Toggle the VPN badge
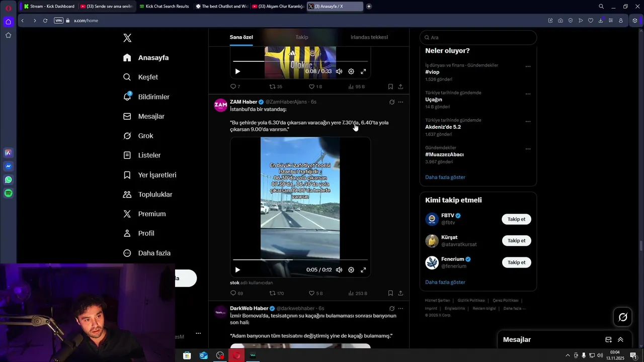Image resolution: width=644 pixels, height=362 pixels. (58, 21)
